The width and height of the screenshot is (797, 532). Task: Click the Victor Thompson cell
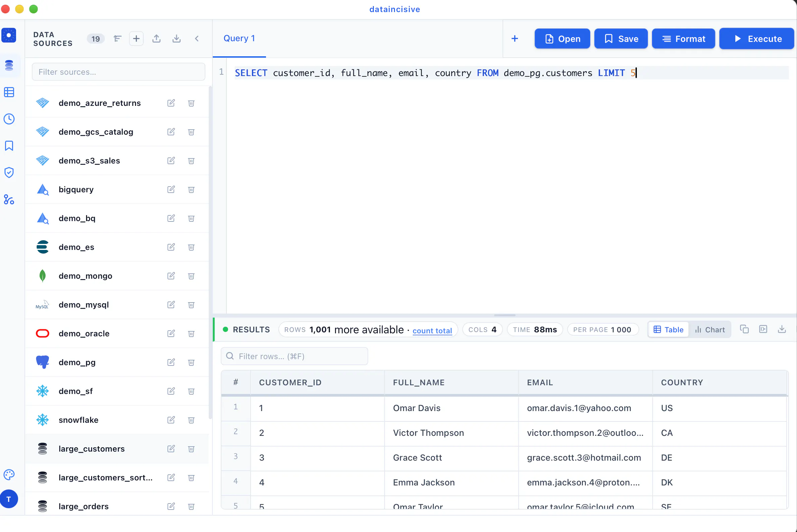[451, 433]
